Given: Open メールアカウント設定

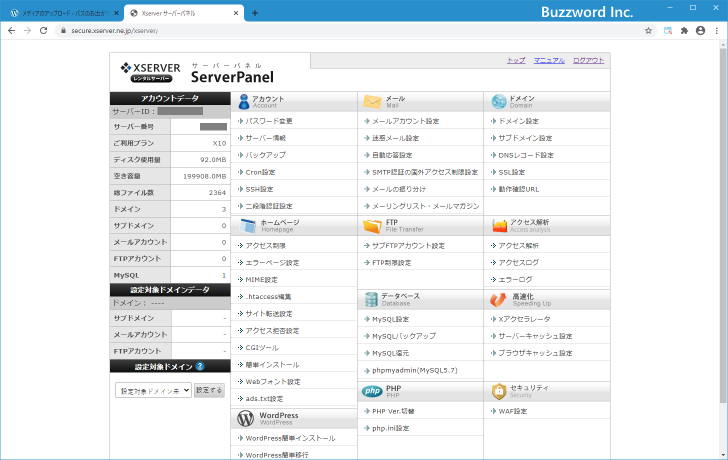Looking at the screenshot, I should (406, 121).
